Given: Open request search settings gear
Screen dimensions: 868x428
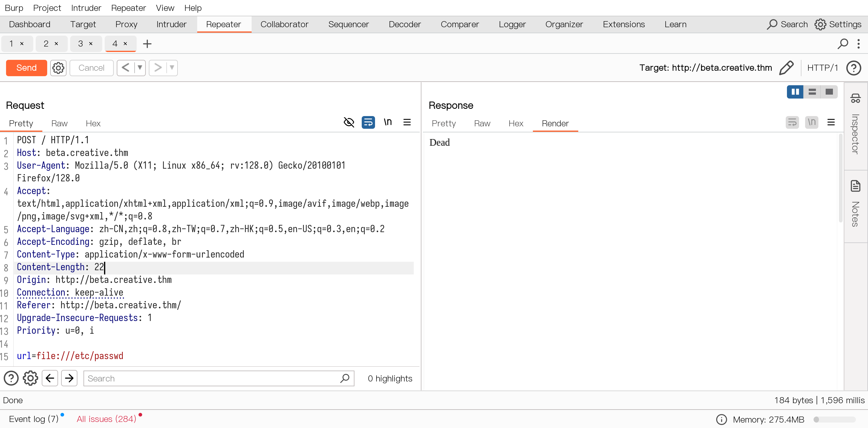Looking at the screenshot, I should click(30, 378).
